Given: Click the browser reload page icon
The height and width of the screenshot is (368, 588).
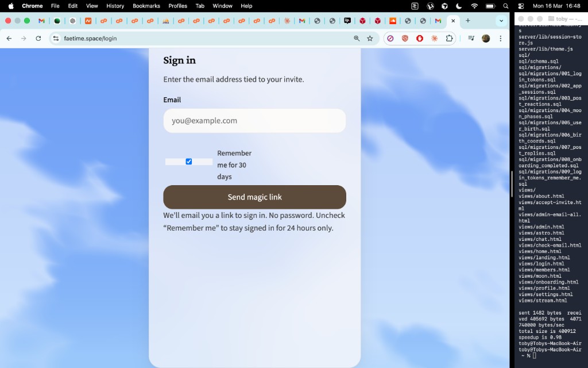Looking at the screenshot, I should [38, 39].
